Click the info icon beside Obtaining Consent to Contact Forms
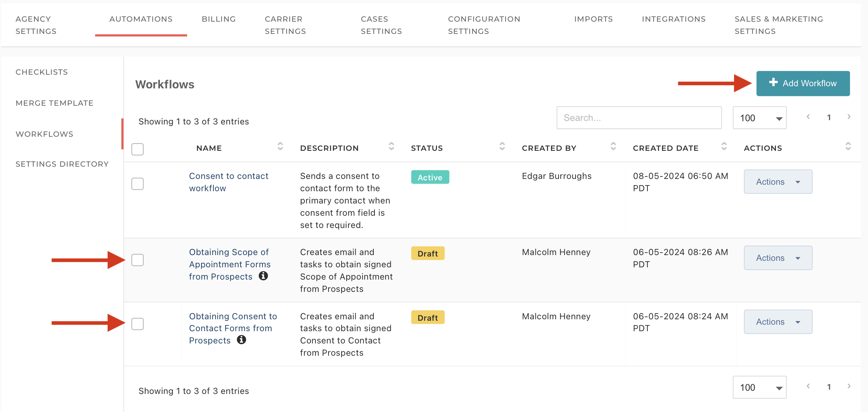The width and height of the screenshot is (868, 412). (x=242, y=339)
